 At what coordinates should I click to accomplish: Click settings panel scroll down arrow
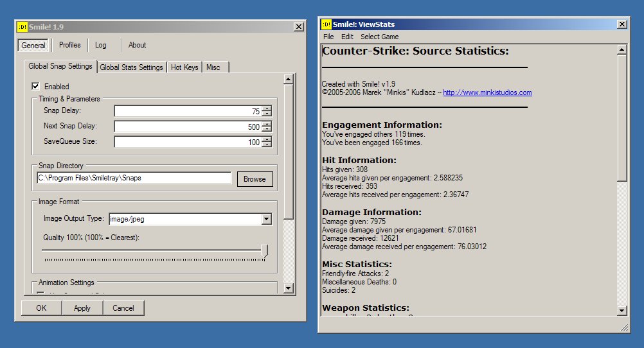(289, 288)
